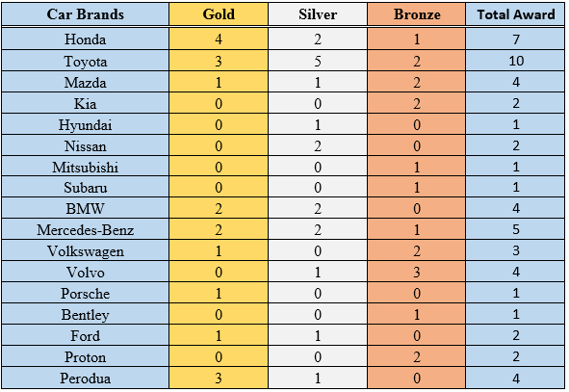Select Perodua's gold cell showing 3

[219, 378]
